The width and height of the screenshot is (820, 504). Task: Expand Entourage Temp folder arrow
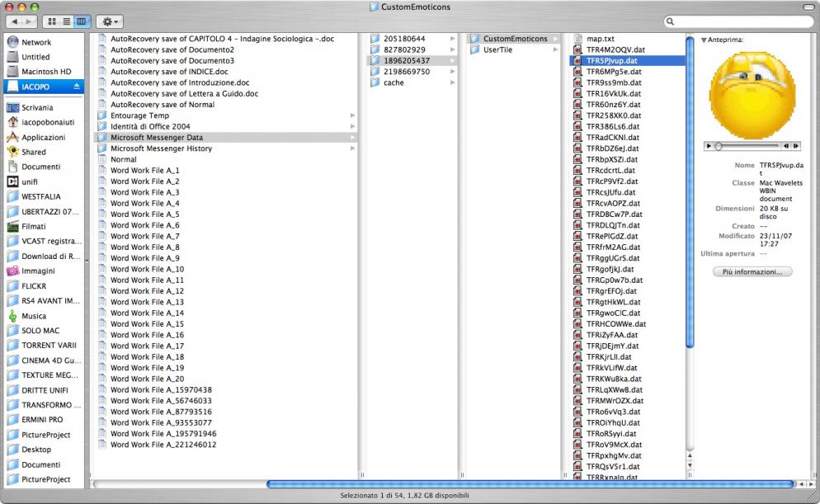(352, 115)
